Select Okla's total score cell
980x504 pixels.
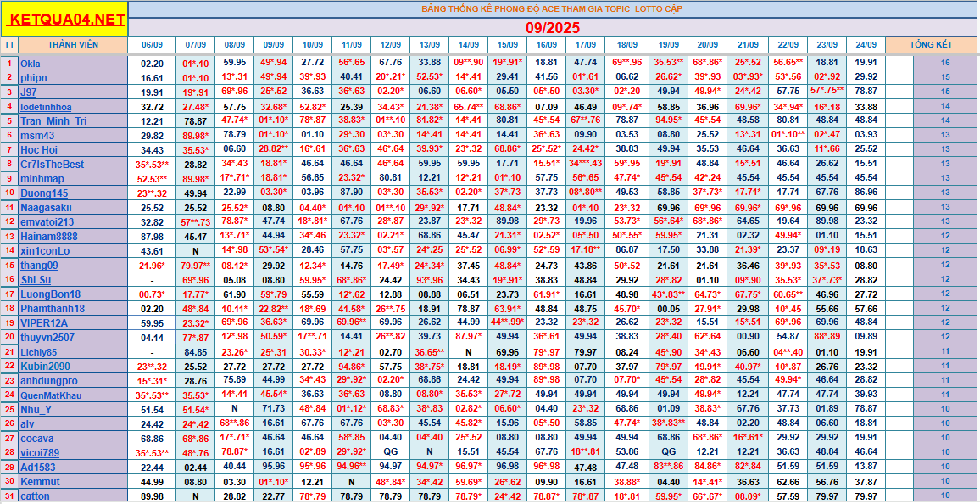[944, 63]
